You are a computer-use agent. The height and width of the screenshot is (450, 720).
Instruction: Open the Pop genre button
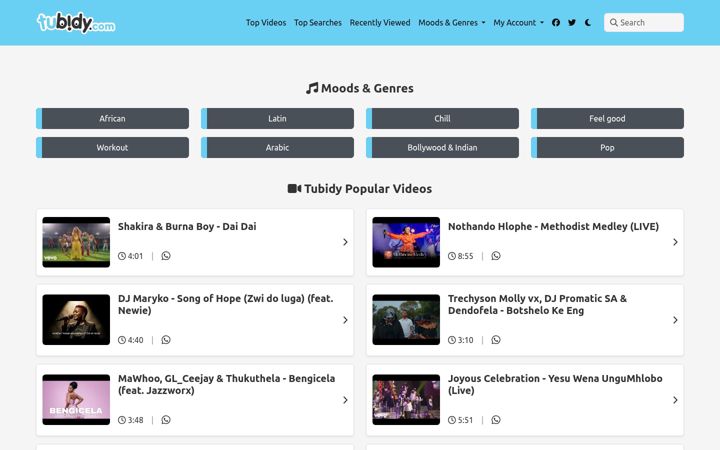point(607,147)
